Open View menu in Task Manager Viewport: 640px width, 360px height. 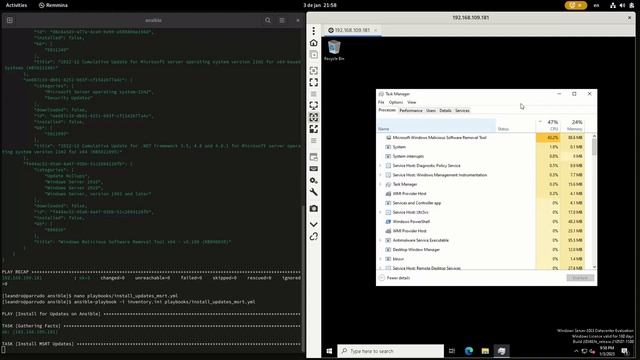pyautogui.click(x=411, y=102)
